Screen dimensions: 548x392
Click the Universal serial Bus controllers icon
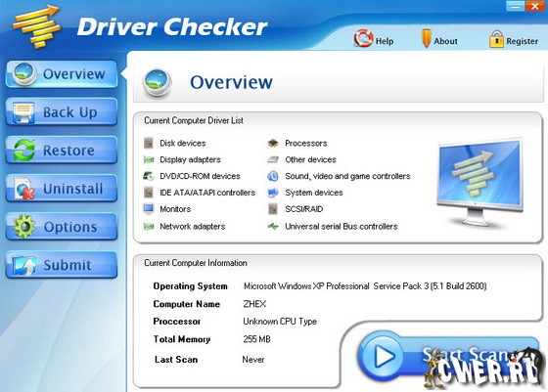click(273, 226)
